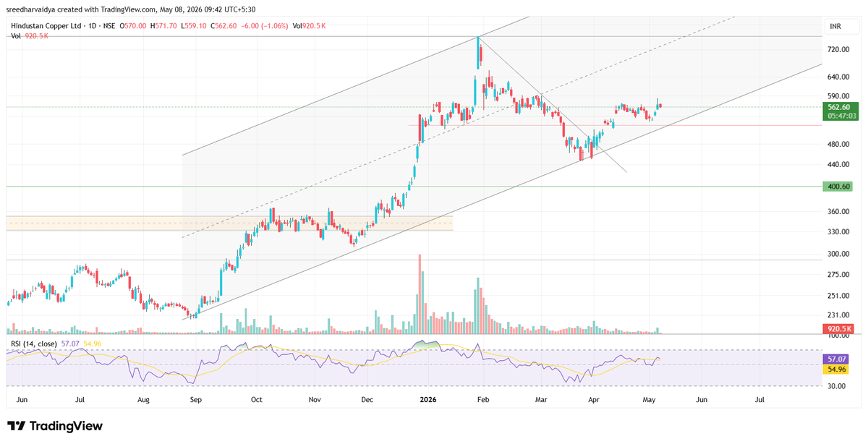The height and width of the screenshot is (444, 868).
Task: Click the 100.00 axis label
Action: (838, 336)
